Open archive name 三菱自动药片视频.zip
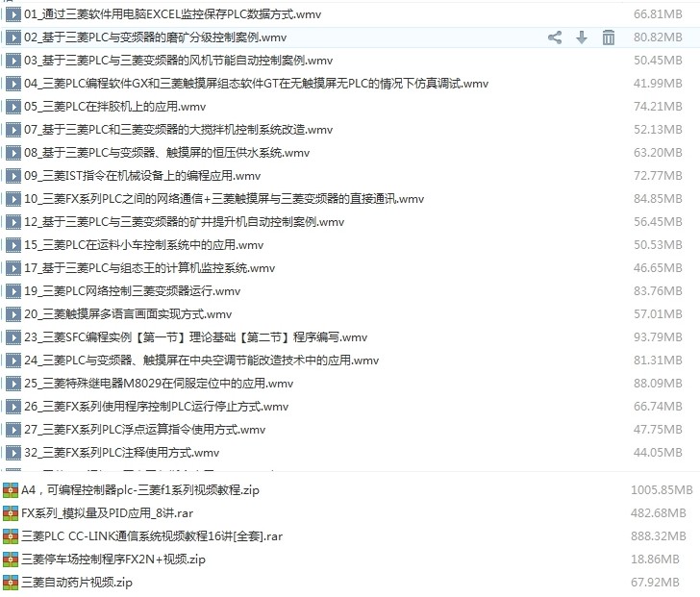 (x=77, y=583)
